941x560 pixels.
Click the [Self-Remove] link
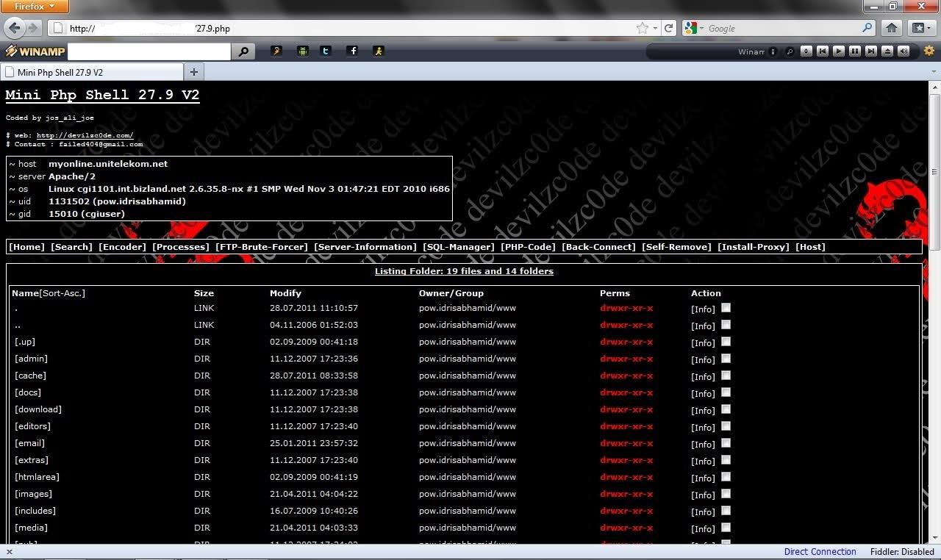pos(676,247)
